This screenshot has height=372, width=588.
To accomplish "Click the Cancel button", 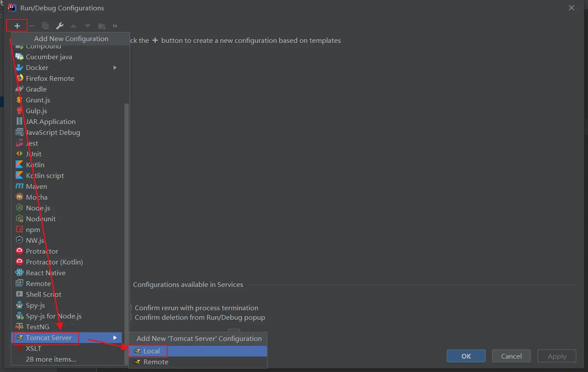I will pyautogui.click(x=512, y=356).
